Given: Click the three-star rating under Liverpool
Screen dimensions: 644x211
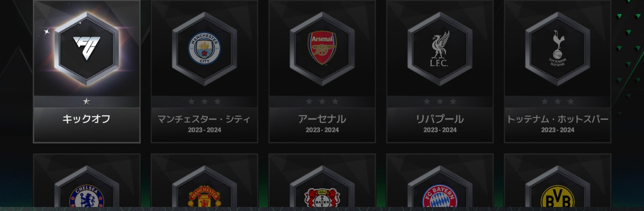Looking at the screenshot, I should pos(440,101).
